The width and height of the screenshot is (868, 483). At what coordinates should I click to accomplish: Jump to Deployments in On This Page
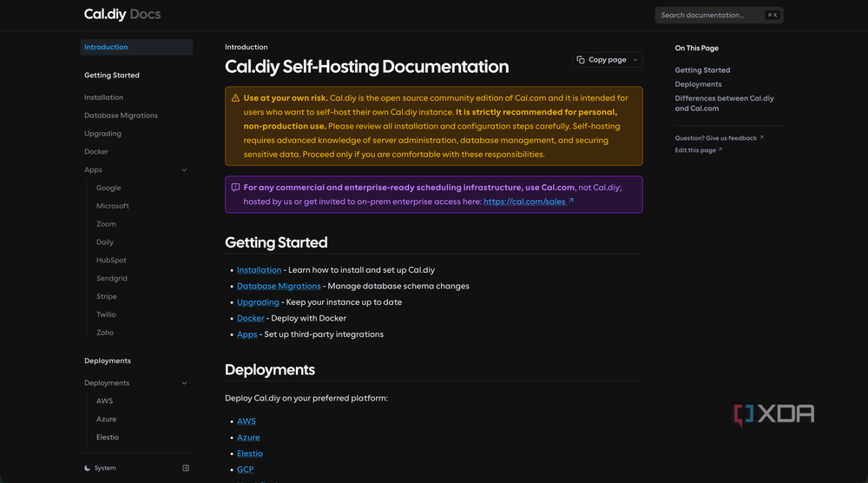pos(698,84)
